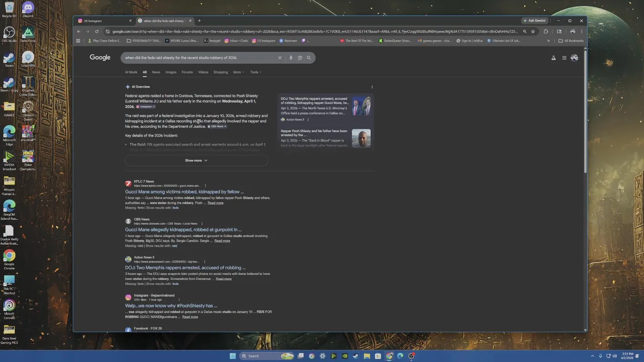Open the CBS News result options menu
The height and width of the screenshot is (362, 644).
click(202, 224)
